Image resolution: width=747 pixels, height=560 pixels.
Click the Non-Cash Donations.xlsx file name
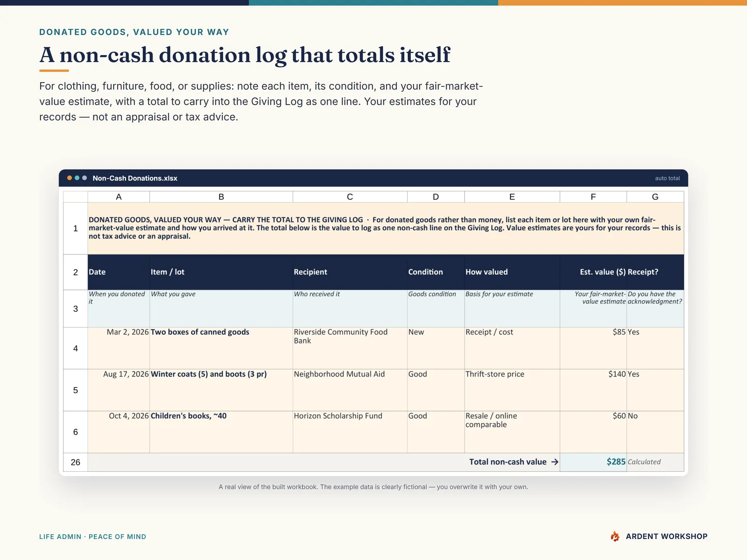(135, 178)
